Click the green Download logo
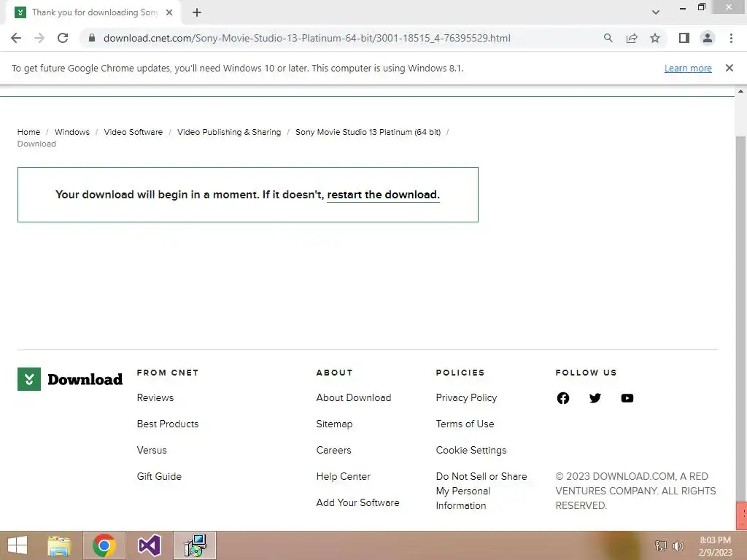 click(70, 379)
